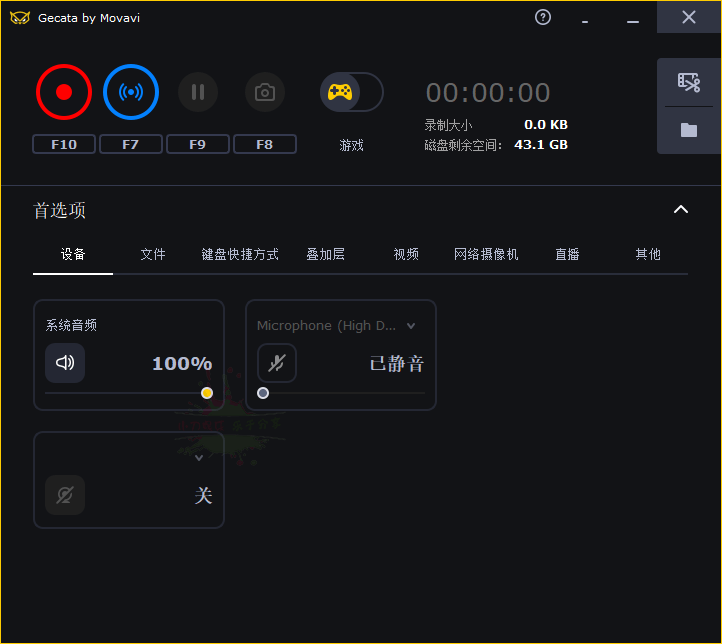
Task: Switch to the 文件 tab
Action: (153, 254)
